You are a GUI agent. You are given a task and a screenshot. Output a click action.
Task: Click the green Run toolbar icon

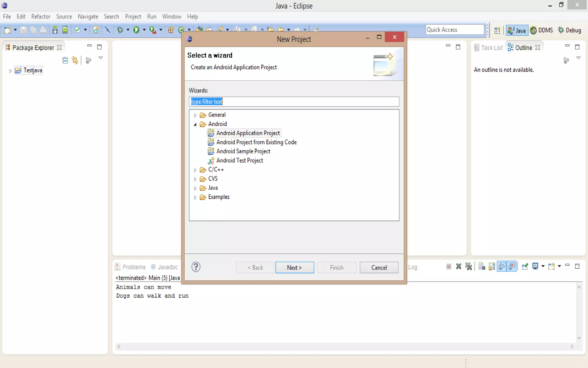tap(136, 30)
